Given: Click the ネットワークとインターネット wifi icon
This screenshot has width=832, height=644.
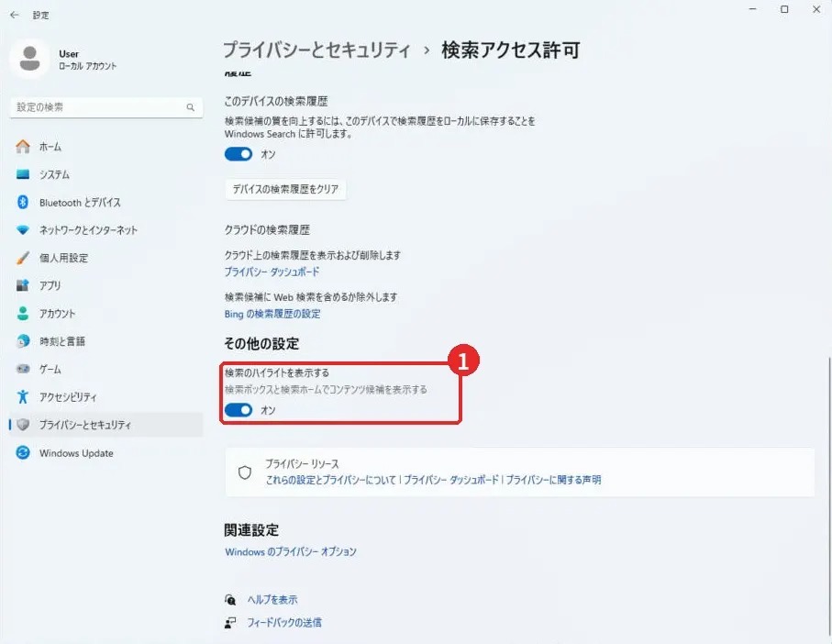Looking at the screenshot, I should tap(23, 229).
